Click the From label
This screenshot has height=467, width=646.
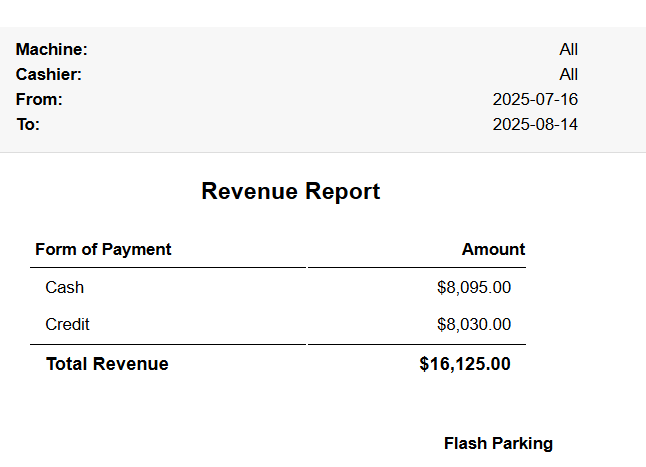coord(39,99)
